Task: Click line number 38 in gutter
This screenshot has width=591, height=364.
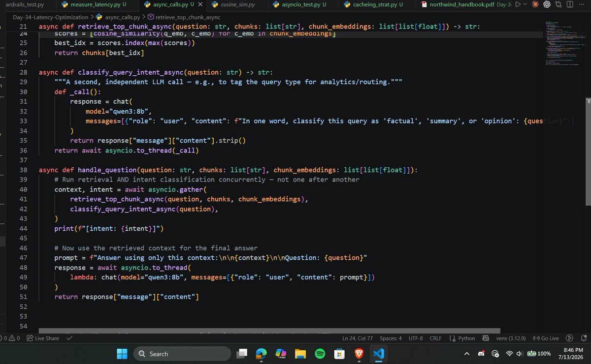Action: 23,170
